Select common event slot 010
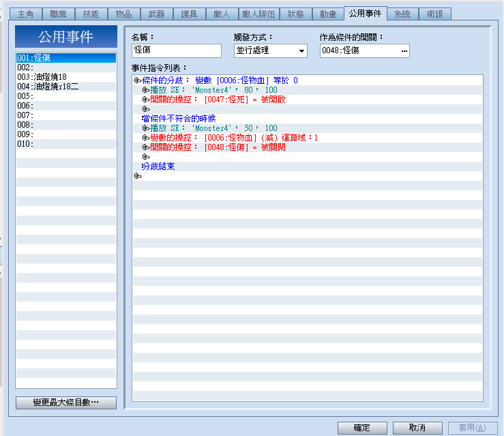This screenshot has width=504, height=436. (x=66, y=144)
